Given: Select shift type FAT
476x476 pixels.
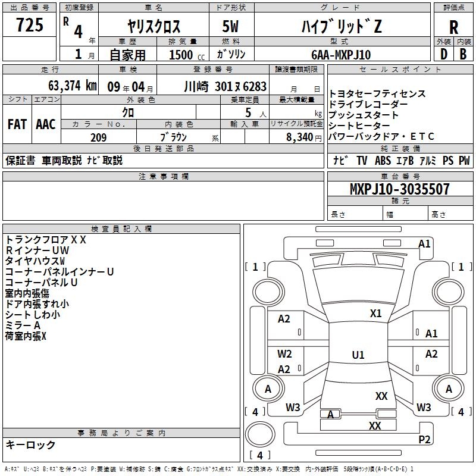Looking at the screenshot, I should 17,124.
